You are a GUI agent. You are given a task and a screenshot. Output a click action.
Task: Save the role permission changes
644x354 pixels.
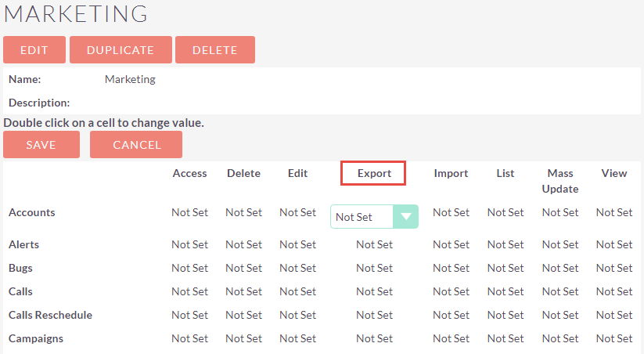pyautogui.click(x=41, y=144)
